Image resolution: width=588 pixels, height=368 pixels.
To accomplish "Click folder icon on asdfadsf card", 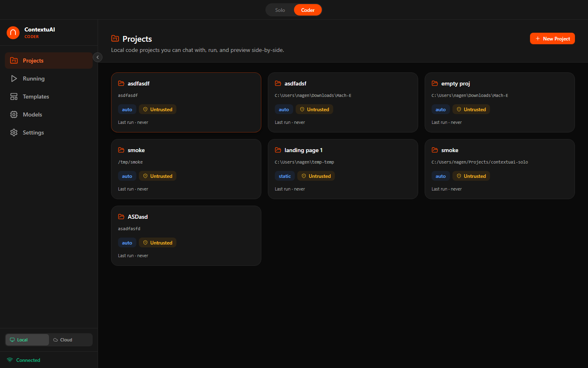I will [x=278, y=83].
